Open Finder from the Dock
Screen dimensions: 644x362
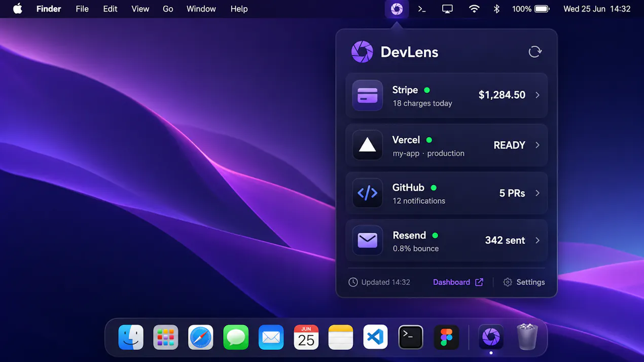[x=131, y=337]
